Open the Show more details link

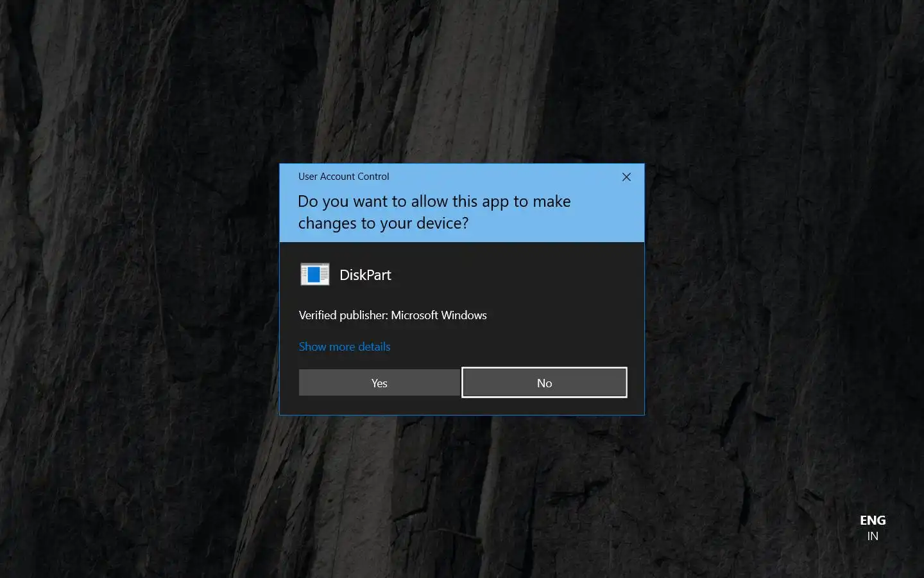tap(345, 347)
